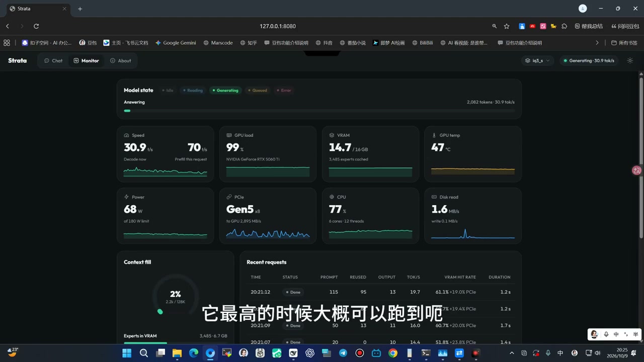644x362 pixels.
Task: Click the Queued model state label
Action: click(x=258, y=90)
